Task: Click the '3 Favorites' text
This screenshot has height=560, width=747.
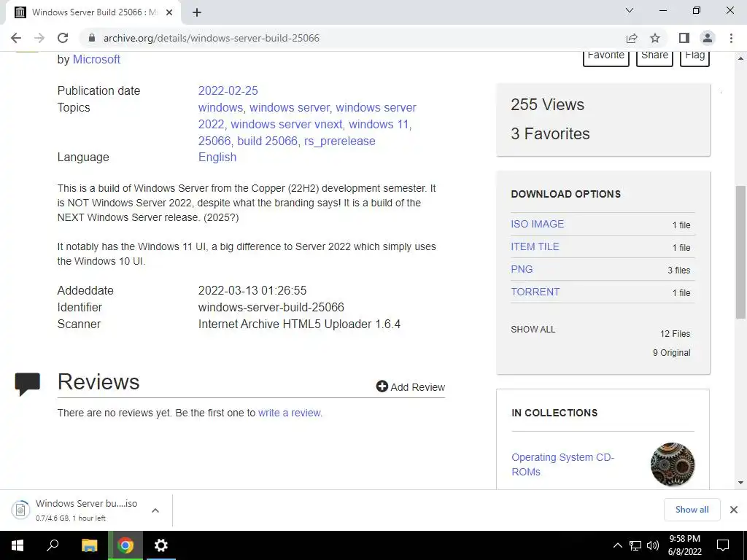Action: coord(550,134)
